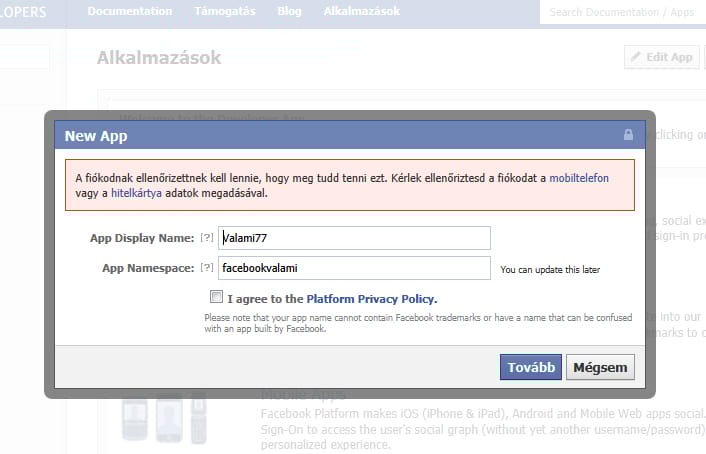706x454 pixels.
Task: Click the Mégsem button
Action: point(600,367)
